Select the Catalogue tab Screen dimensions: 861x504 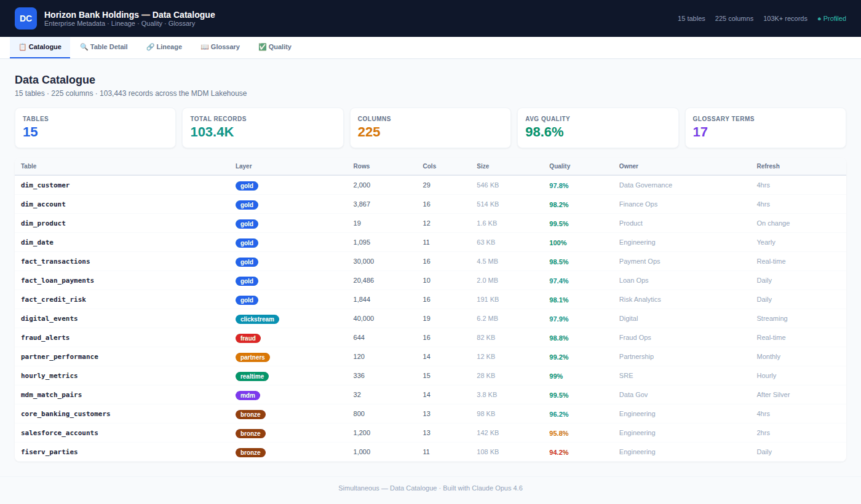[40, 47]
